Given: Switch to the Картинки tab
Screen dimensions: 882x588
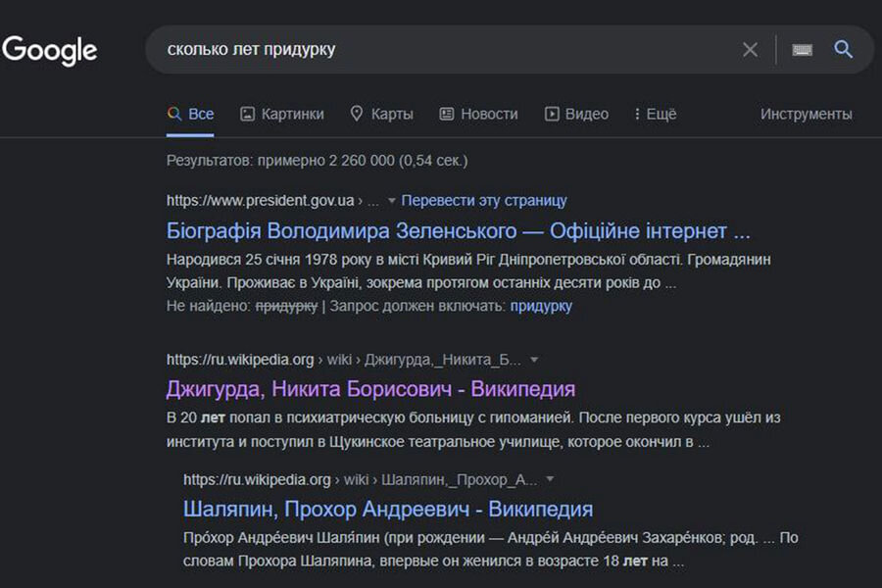Looking at the screenshot, I should (282, 115).
